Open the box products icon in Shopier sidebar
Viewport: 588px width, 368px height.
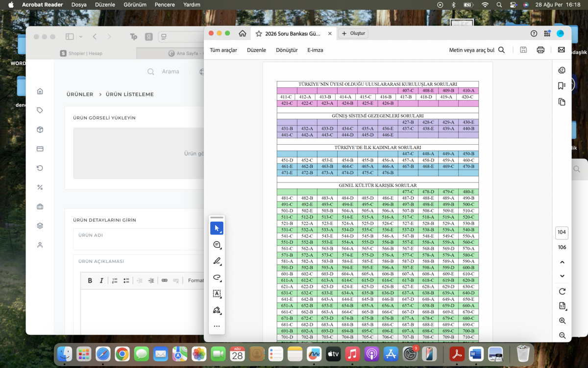point(40,130)
